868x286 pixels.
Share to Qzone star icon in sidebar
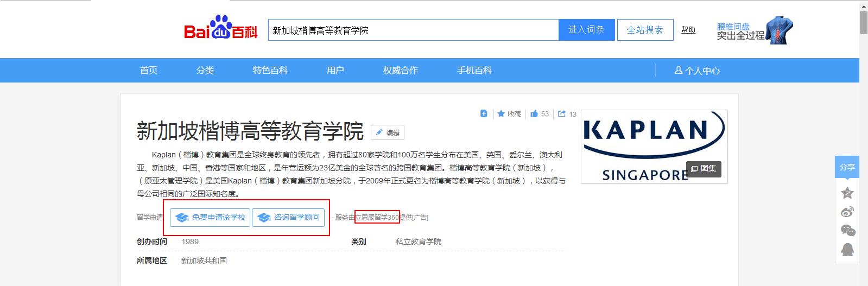[847, 193]
